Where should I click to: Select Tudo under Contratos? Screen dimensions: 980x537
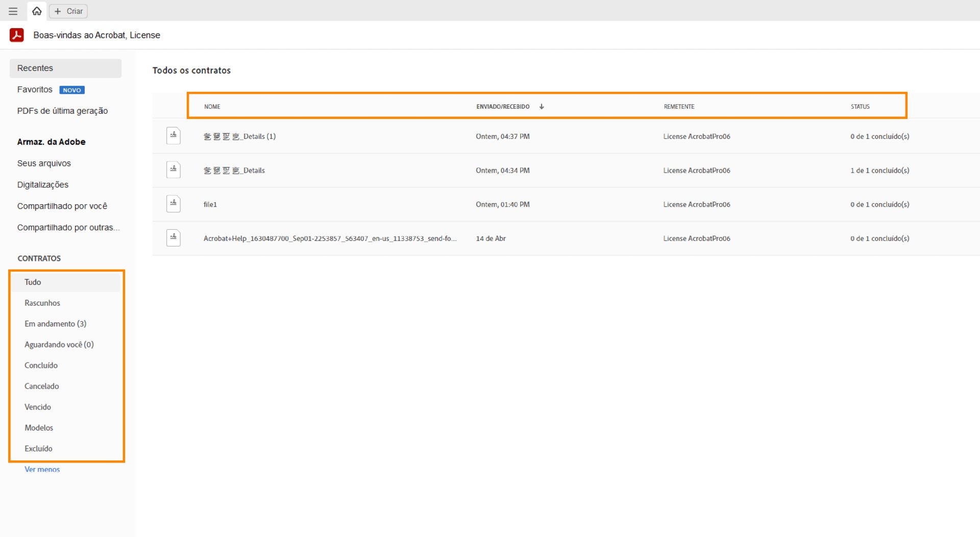pos(66,282)
